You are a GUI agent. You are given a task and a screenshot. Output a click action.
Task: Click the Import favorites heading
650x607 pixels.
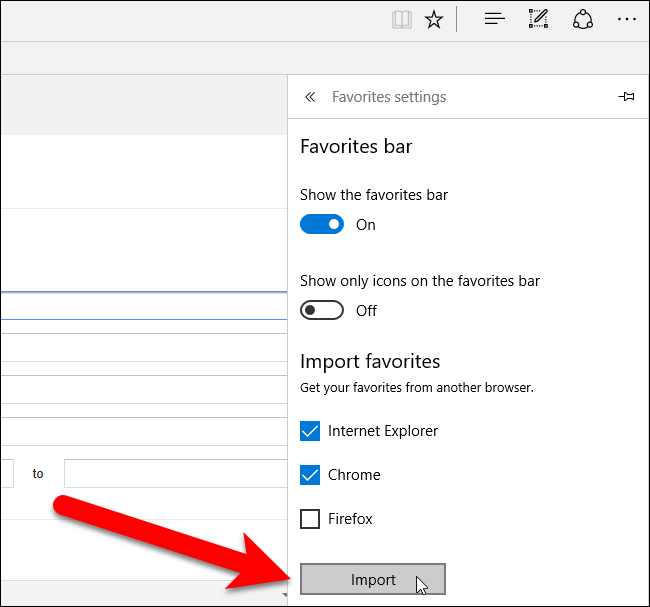coord(370,361)
